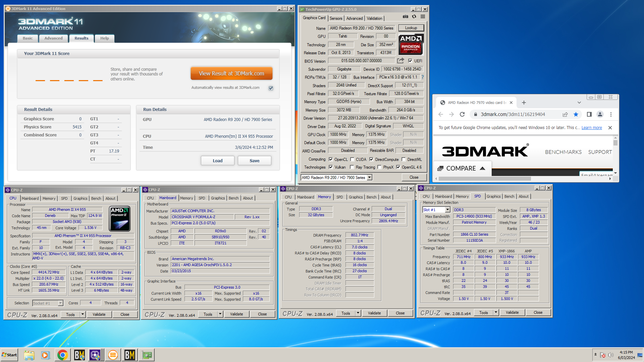This screenshot has width=644, height=362.
Task: Click AMD Phenom II logo in CPU-Z
Action: coord(120,219)
